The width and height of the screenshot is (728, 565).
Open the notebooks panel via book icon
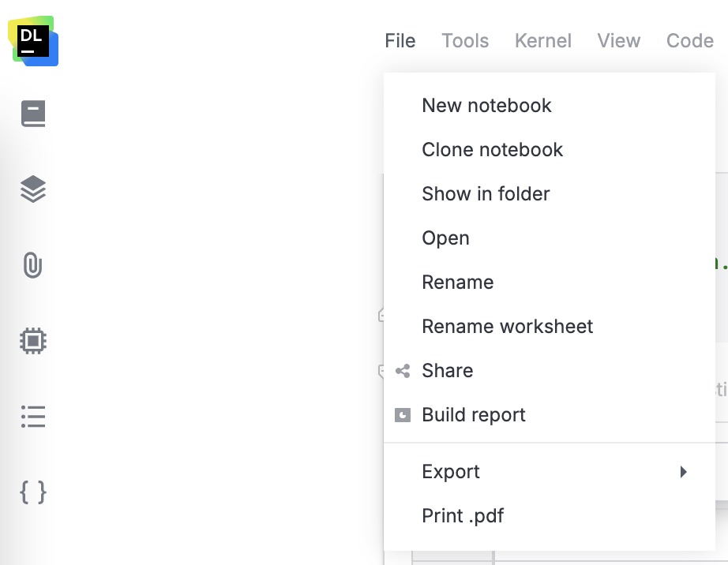(x=33, y=113)
